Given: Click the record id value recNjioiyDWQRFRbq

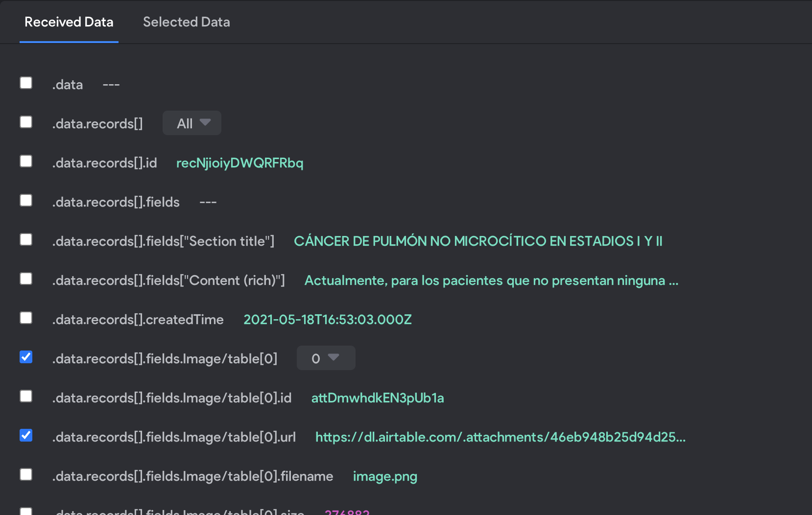Looking at the screenshot, I should click(x=239, y=163).
